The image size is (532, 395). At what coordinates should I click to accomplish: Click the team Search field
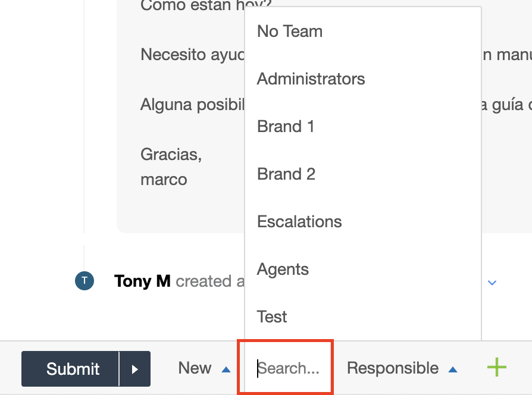[x=288, y=368]
